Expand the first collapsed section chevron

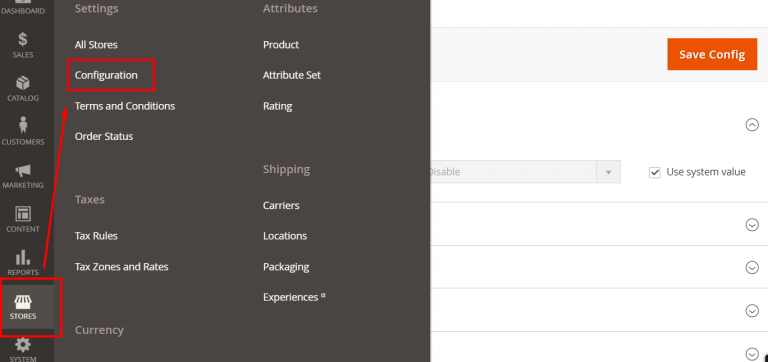coord(752,224)
